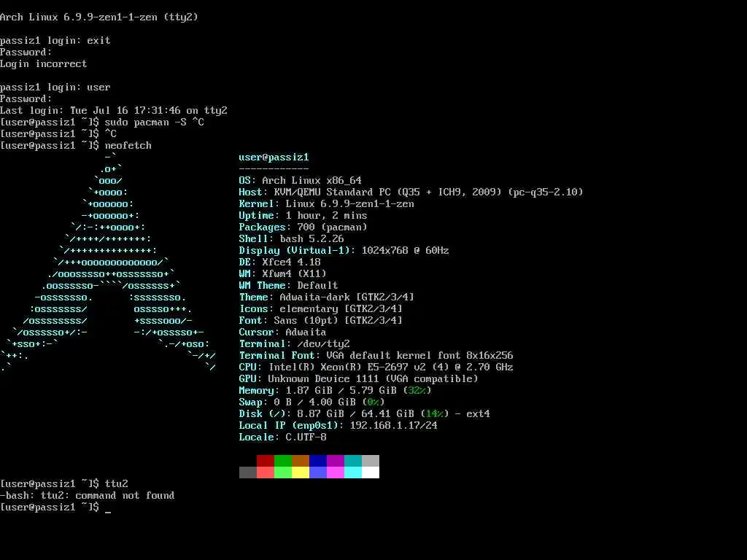Image resolution: width=747 pixels, height=560 pixels.
Task: Click the 'WM: Xfwm4 (X11)' line
Action: tap(282, 274)
